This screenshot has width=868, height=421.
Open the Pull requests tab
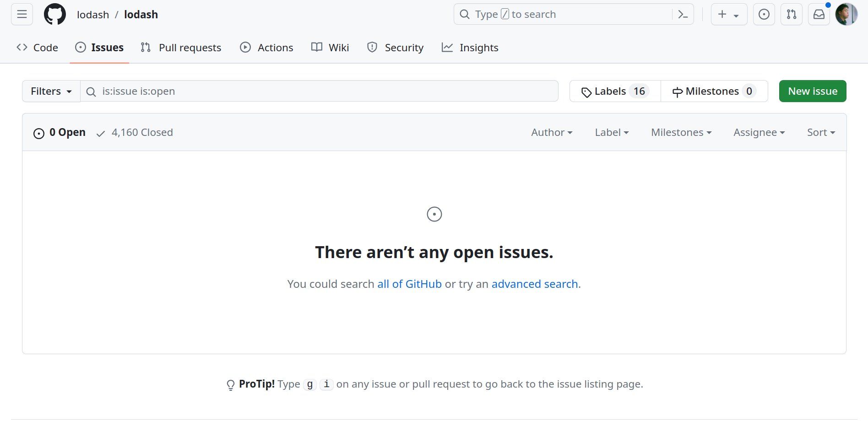coord(181,48)
